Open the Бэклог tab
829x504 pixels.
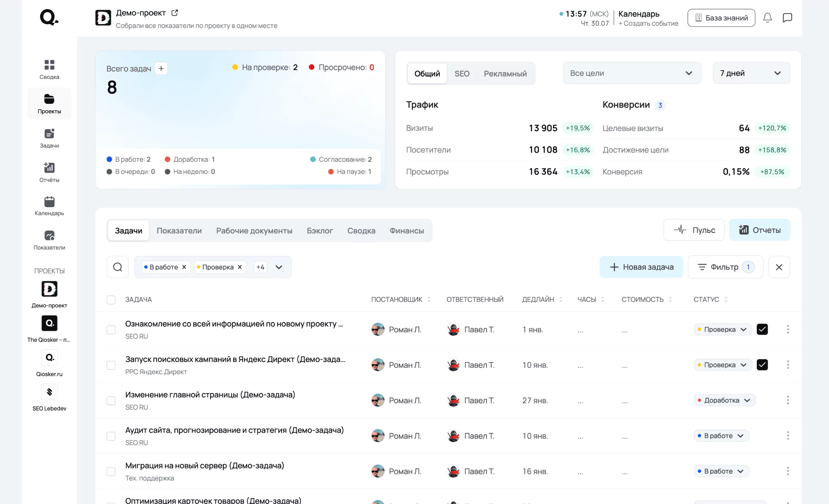tap(320, 231)
